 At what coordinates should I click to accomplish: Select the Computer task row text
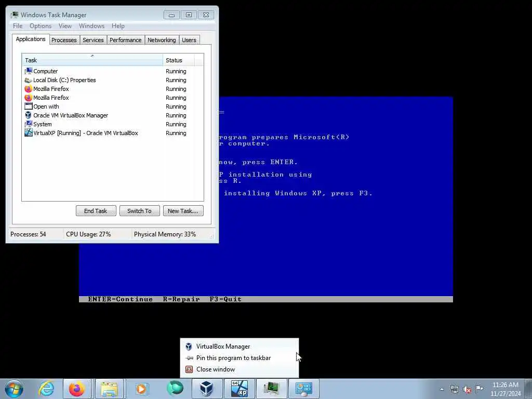coord(46,71)
